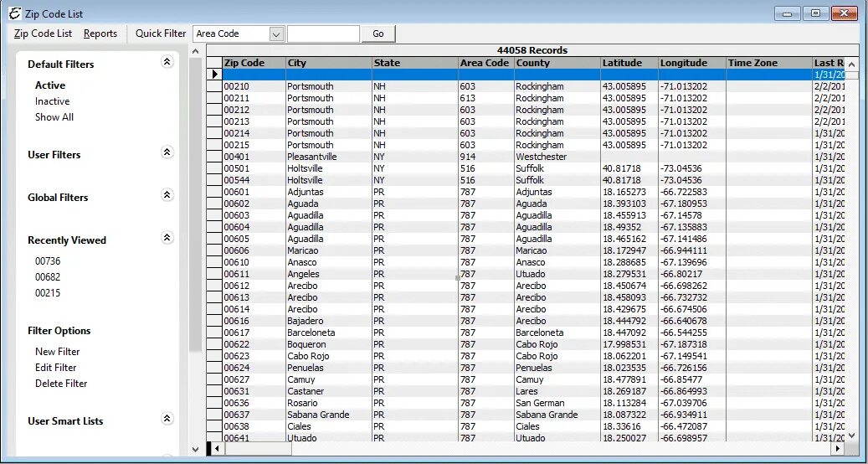Click the left panel scroll down arrow
Image resolution: width=868 pixels, height=464 pixels.
(195, 449)
